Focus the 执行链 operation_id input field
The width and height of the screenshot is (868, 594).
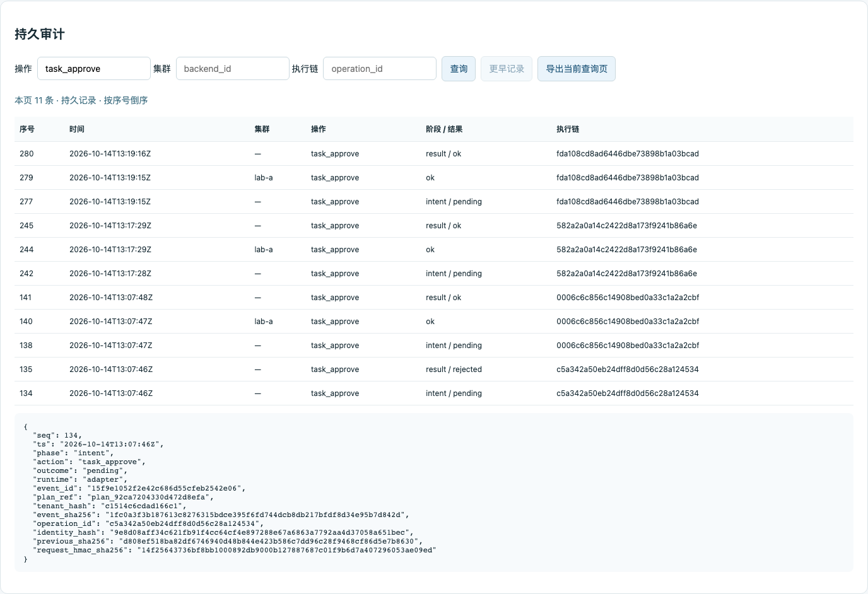click(x=380, y=69)
